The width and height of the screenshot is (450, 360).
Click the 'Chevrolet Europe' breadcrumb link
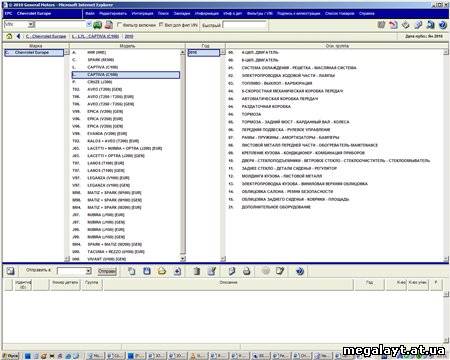pos(46,36)
